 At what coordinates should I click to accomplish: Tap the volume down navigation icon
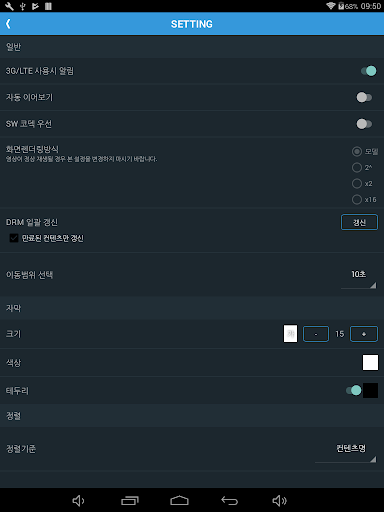tap(78, 500)
